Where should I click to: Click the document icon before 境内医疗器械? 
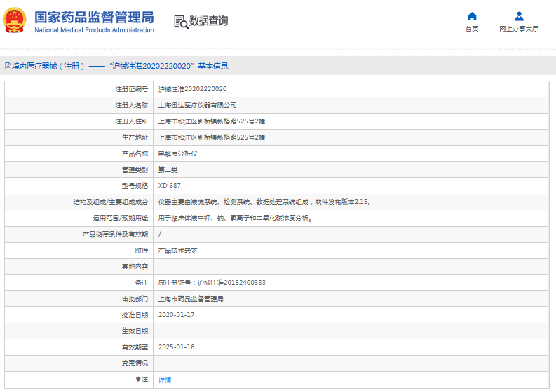pos(8,66)
